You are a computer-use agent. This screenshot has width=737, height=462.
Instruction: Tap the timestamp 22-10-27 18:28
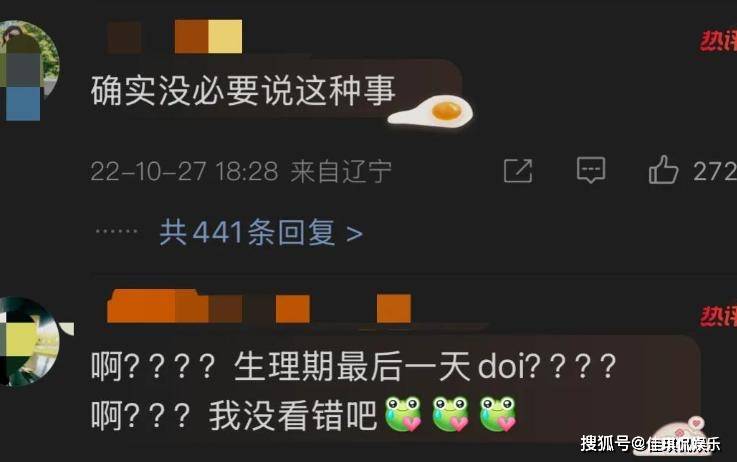[x=184, y=171]
